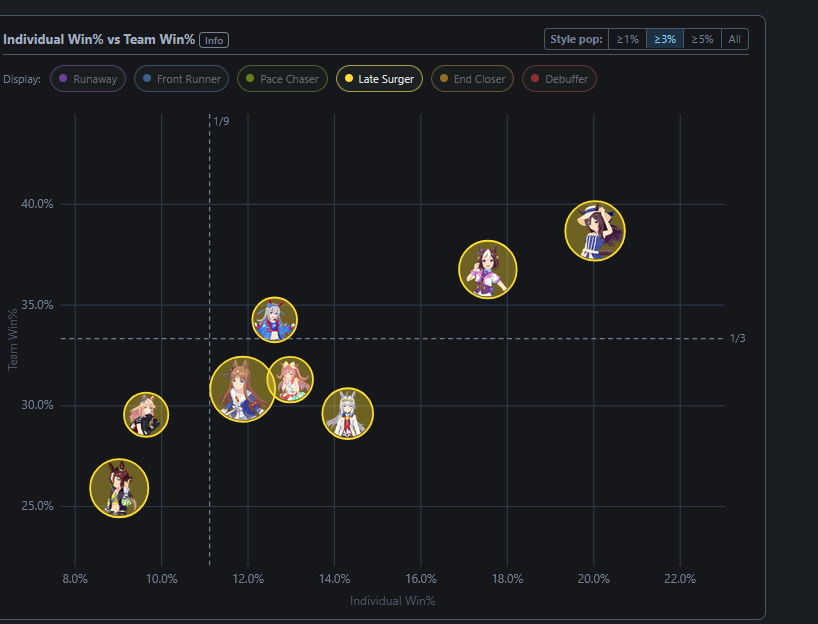Toggle the Runaway display chip

(88, 79)
